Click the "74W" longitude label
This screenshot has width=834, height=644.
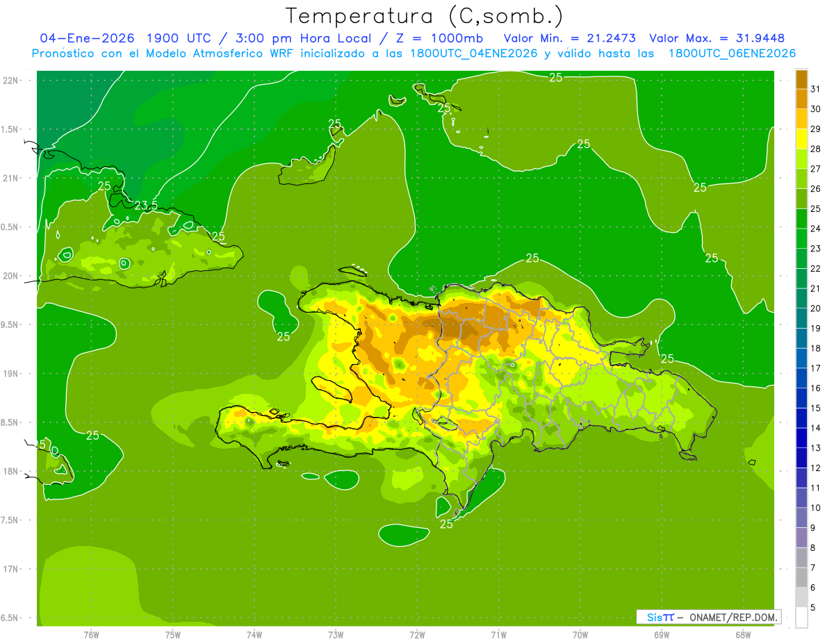click(x=254, y=634)
